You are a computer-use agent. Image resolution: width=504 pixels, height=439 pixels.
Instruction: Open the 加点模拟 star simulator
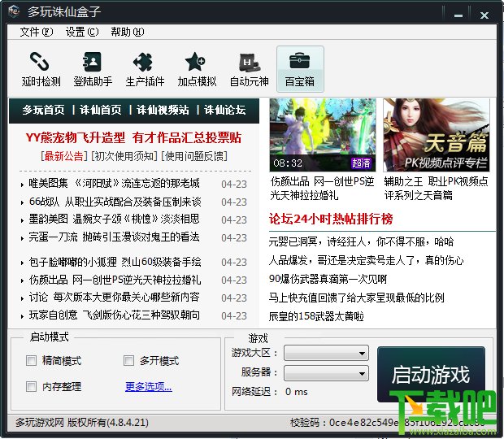[x=197, y=69]
